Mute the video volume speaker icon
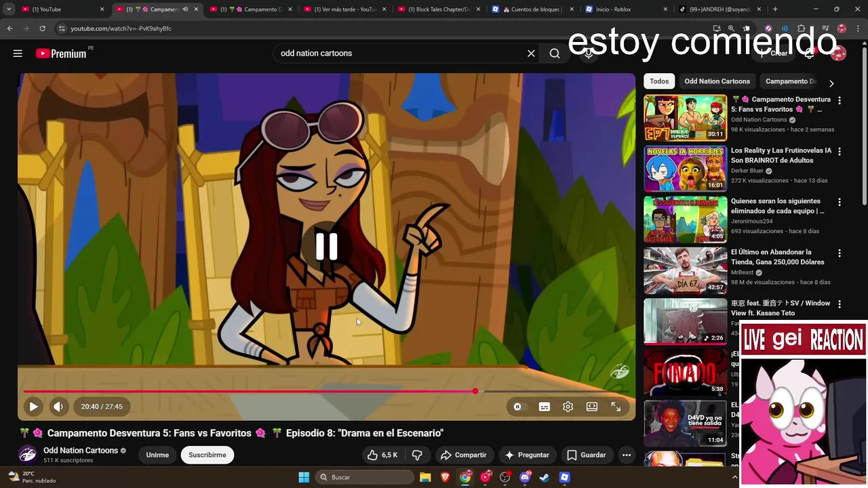 (58, 407)
